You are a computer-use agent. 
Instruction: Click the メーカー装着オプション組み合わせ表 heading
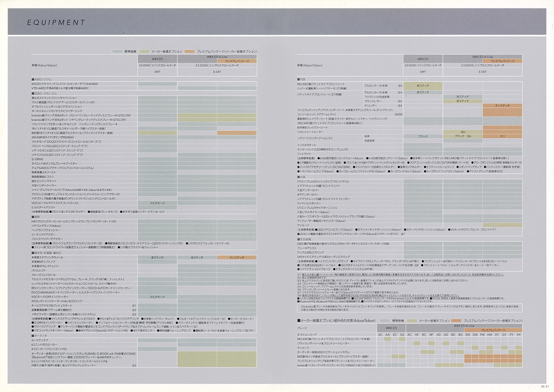(337, 321)
